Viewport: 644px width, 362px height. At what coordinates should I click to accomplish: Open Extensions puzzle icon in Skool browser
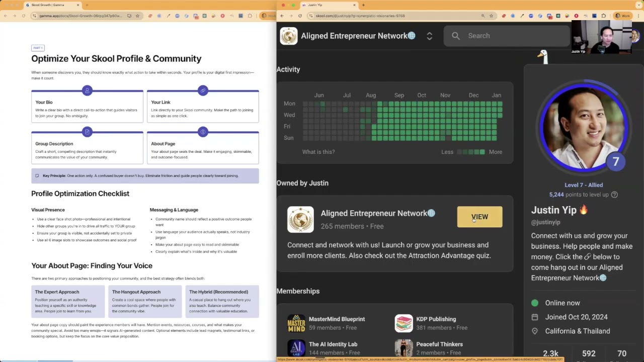pyautogui.click(x=603, y=16)
